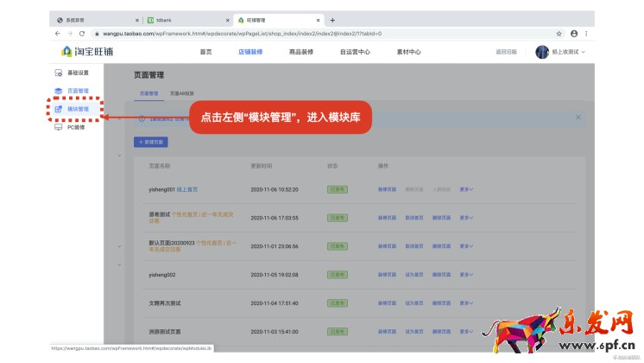Screen dimensions: 644x363
Task: Expand 更多 dropdown for yisheng001 row
Action: click(466, 188)
